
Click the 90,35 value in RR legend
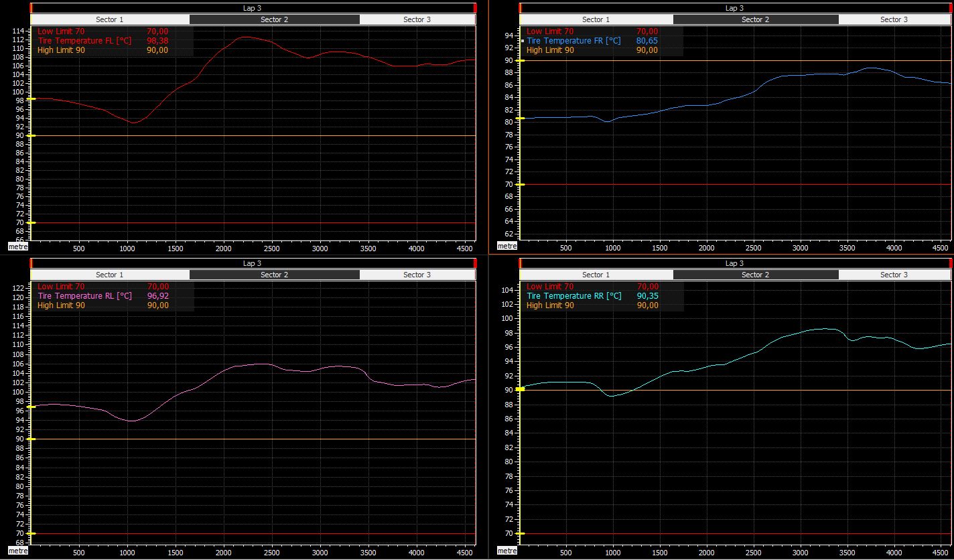(647, 296)
